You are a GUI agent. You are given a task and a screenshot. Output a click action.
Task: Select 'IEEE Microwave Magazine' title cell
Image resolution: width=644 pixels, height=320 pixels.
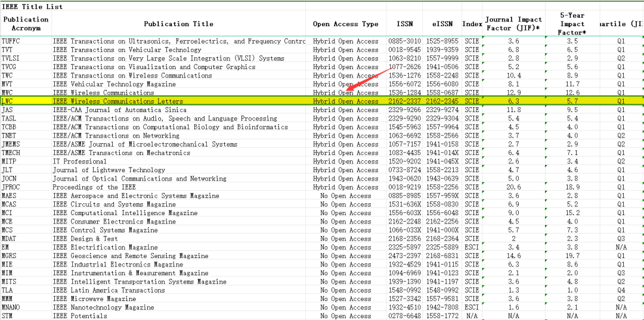point(178,299)
